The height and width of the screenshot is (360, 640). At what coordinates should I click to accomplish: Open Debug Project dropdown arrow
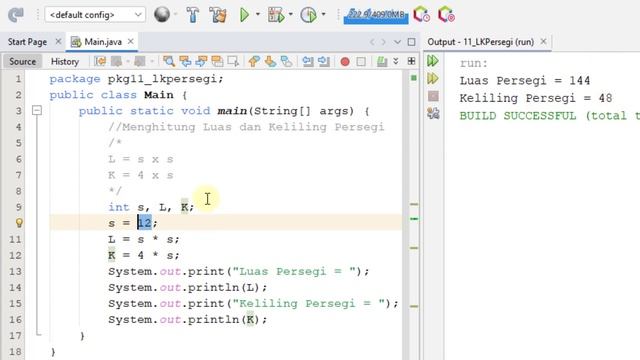point(290,14)
